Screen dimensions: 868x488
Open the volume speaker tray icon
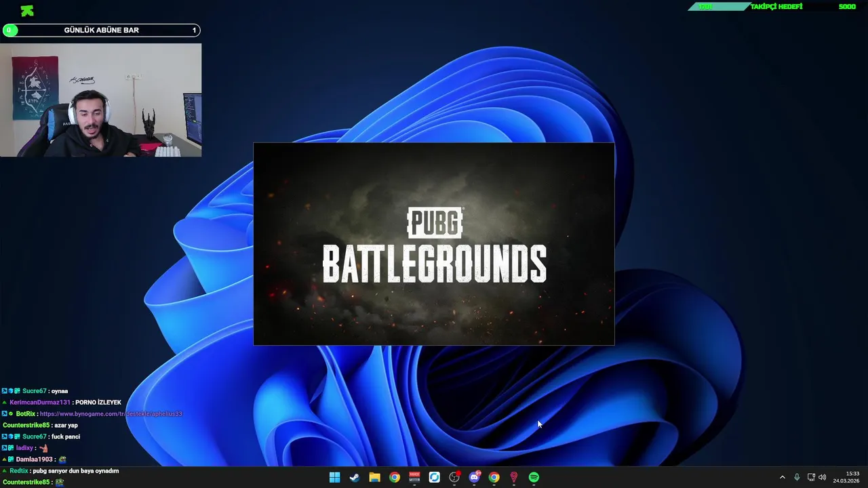coord(822,477)
